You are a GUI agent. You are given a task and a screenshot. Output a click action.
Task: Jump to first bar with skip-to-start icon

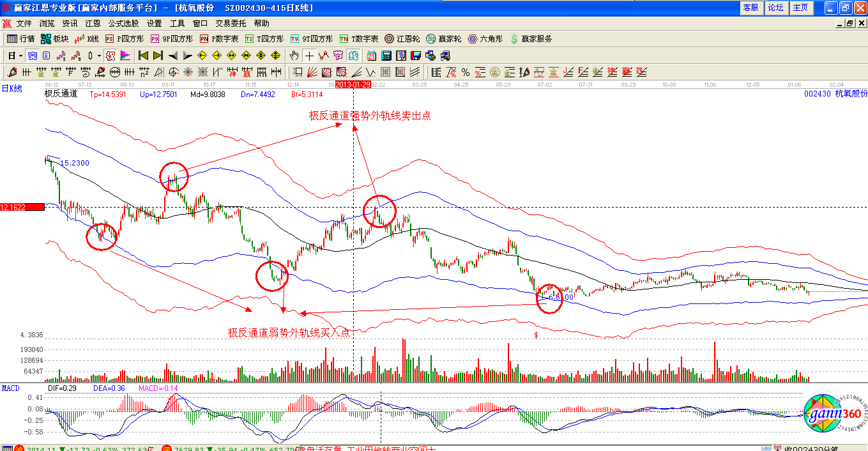(143, 56)
